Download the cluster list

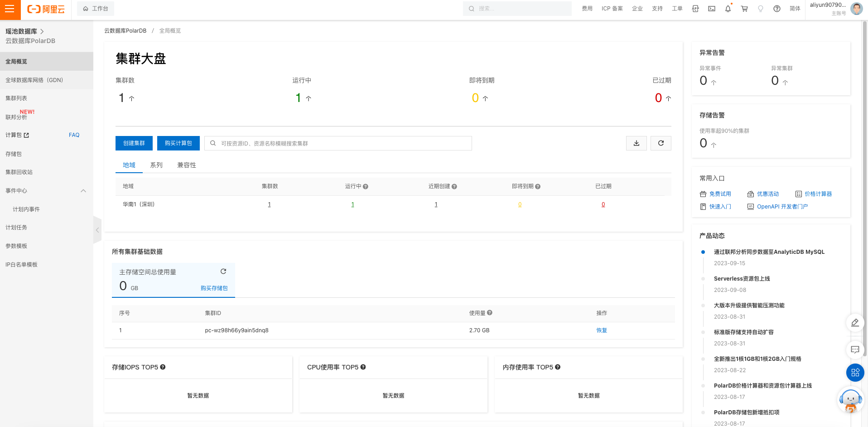click(637, 143)
